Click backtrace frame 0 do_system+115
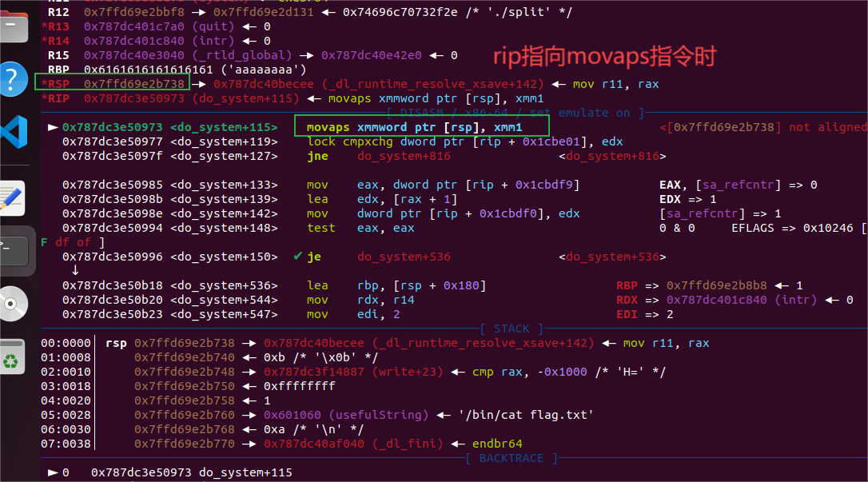This screenshot has height=482, width=868. [x=192, y=472]
